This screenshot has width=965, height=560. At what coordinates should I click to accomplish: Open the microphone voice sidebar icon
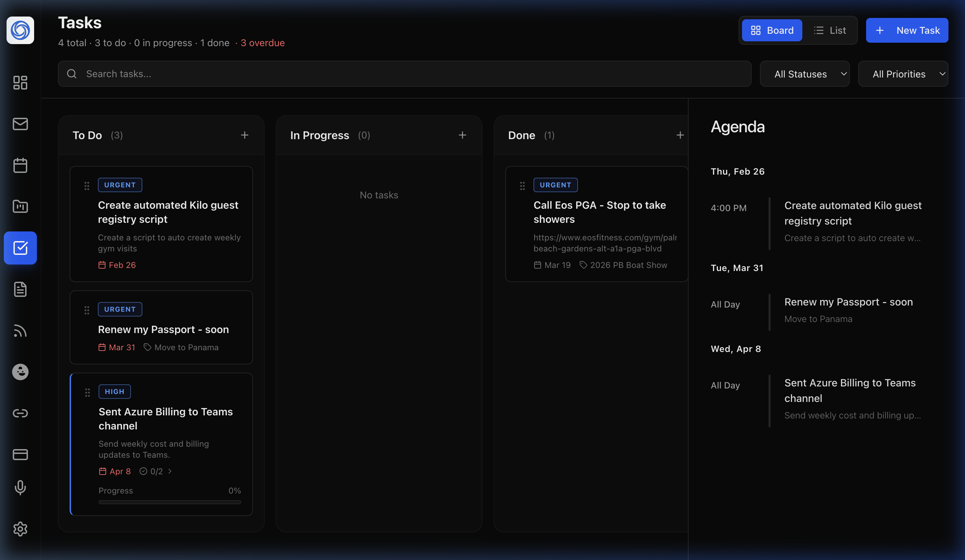(x=20, y=487)
